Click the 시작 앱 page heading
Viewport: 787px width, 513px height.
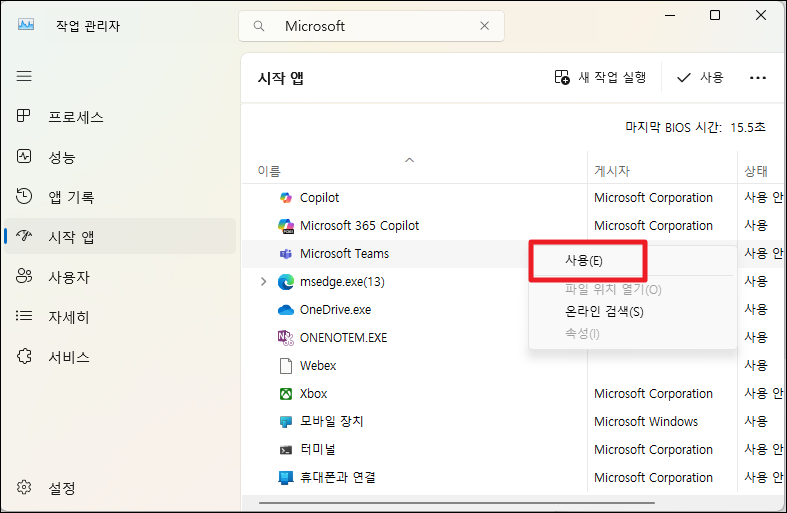(x=281, y=78)
